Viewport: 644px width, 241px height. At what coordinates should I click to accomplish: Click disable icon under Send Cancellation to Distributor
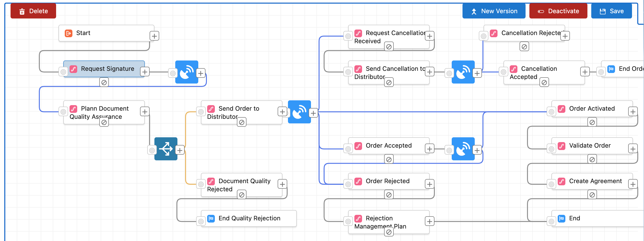point(389,82)
